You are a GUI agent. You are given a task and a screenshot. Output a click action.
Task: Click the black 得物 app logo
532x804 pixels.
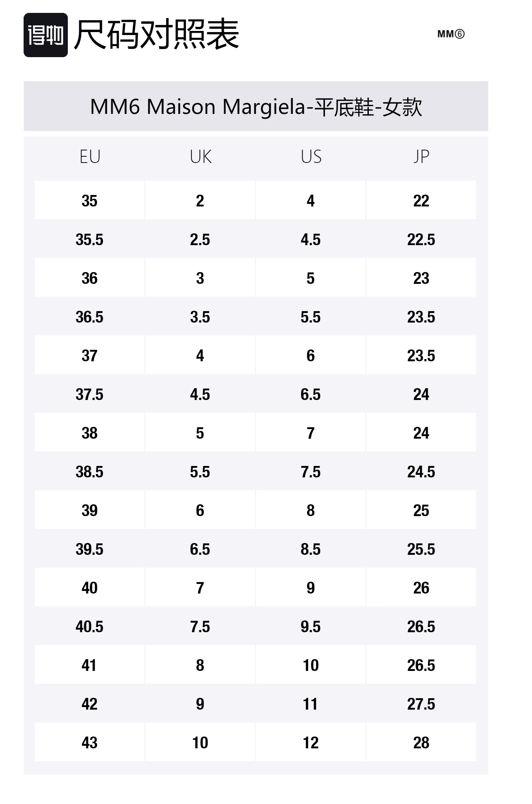click(46, 35)
